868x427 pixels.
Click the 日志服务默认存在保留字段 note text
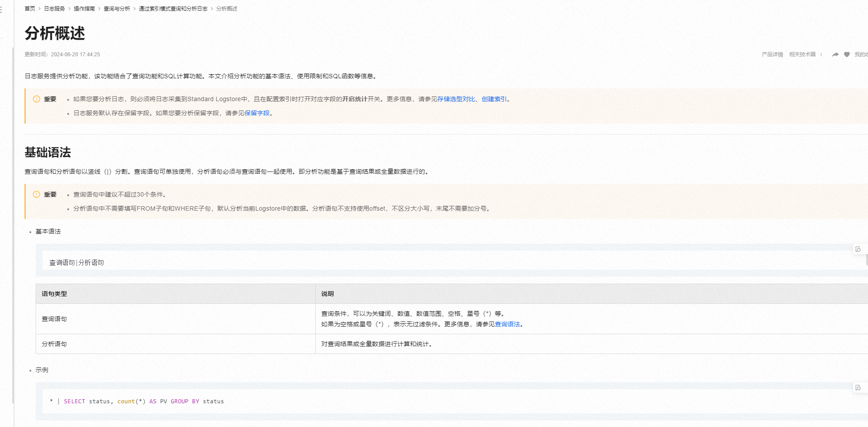[173, 113]
